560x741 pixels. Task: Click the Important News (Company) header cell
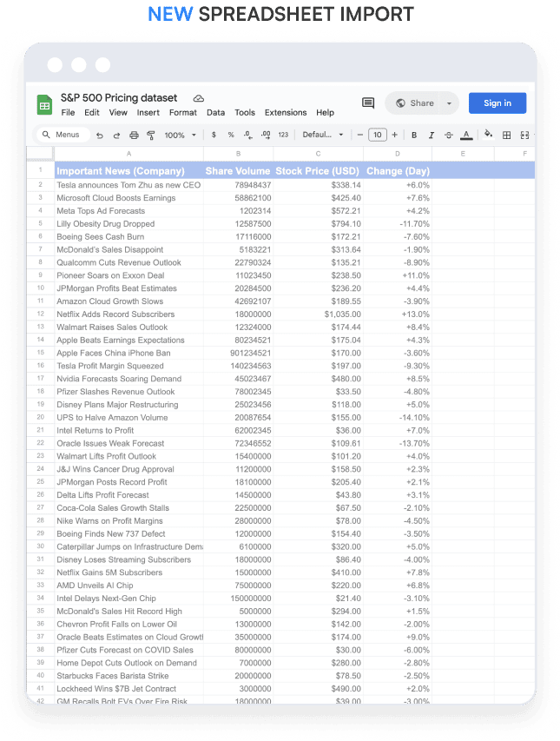[128, 170]
